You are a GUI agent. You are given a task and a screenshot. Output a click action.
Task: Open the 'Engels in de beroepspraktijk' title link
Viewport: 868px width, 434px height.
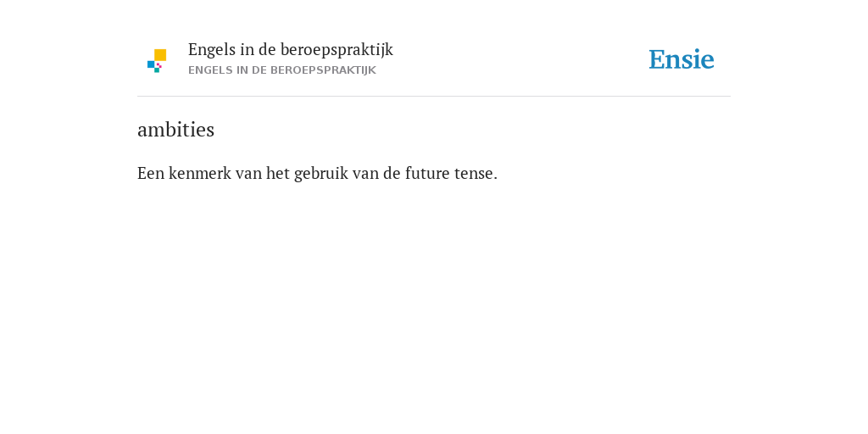(x=291, y=50)
